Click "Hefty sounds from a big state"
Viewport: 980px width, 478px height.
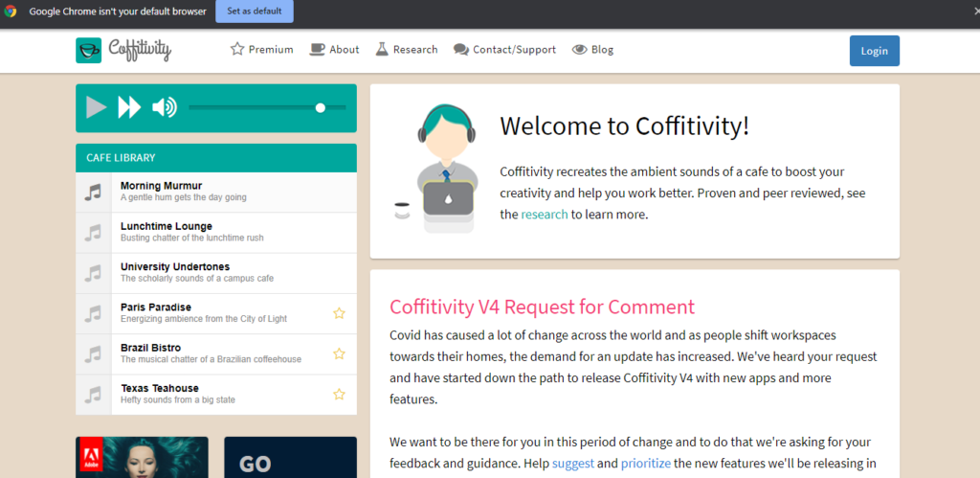click(x=177, y=399)
